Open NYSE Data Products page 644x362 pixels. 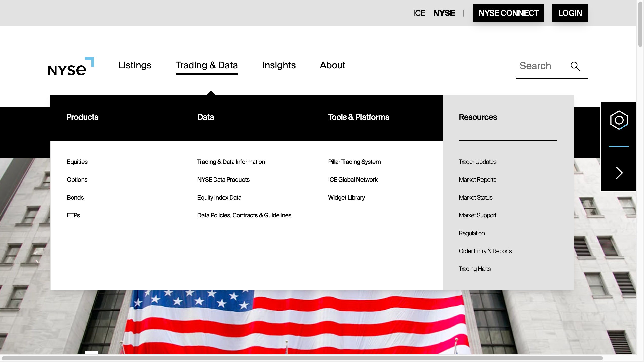(223, 180)
